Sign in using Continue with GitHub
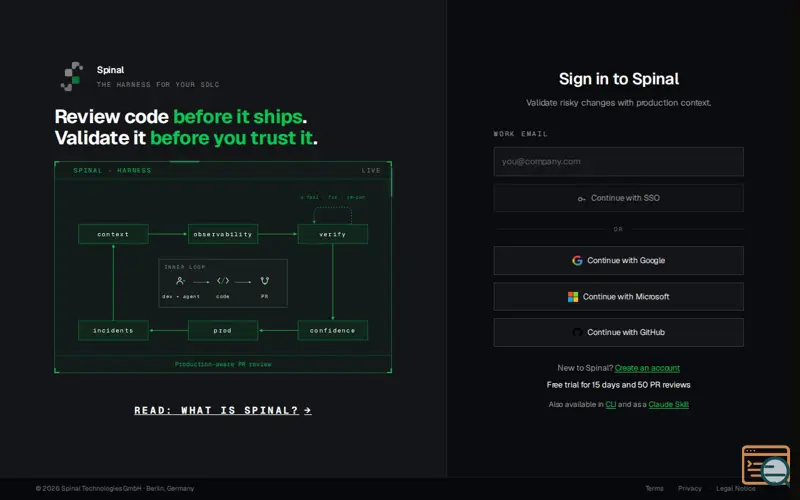This screenshot has width=800, height=500. click(618, 332)
